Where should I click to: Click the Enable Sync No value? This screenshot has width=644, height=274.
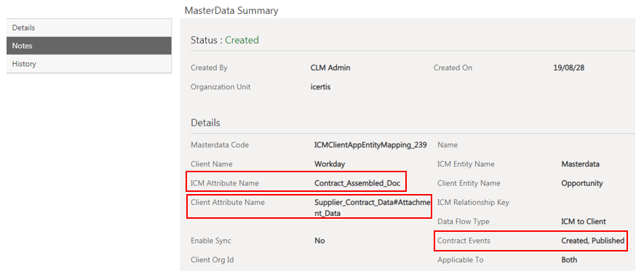click(319, 241)
